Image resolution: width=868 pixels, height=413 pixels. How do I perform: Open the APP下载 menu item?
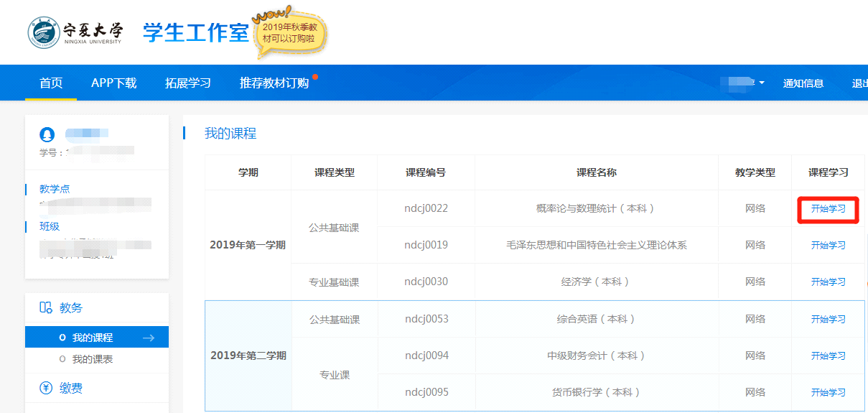(113, 83)
